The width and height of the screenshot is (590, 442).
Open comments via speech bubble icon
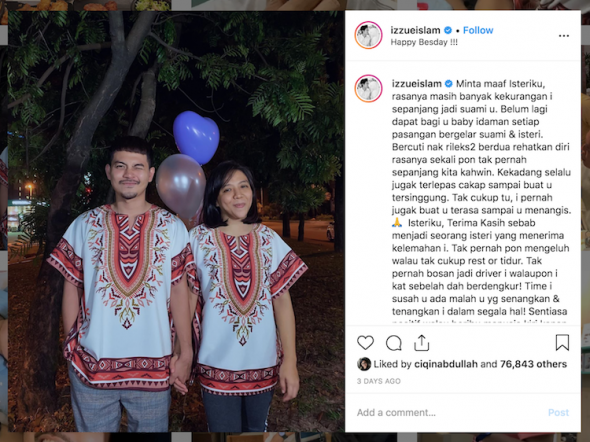tap(394, 343)
